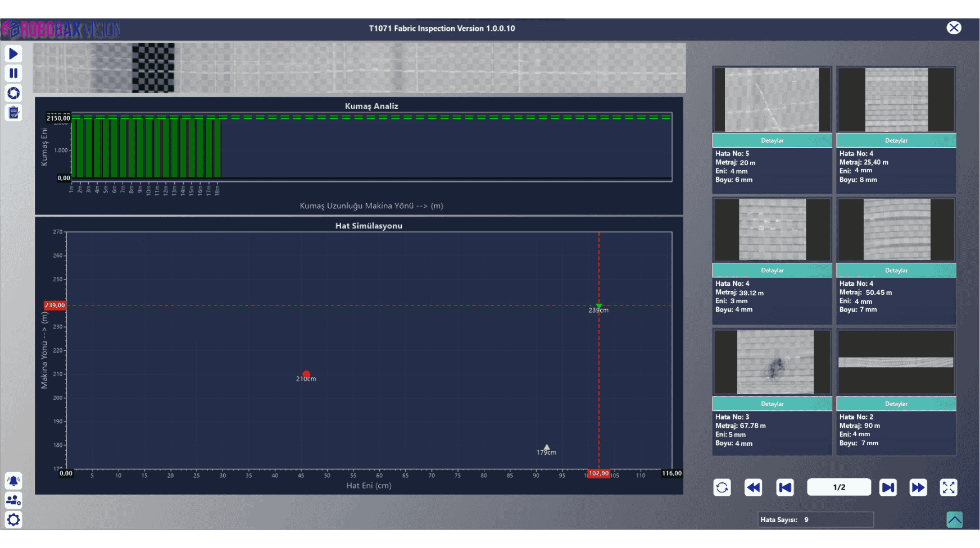Go to next defect page
This screenshot has width=980, height=548.
pyautogui.click(x=888, y=487)
